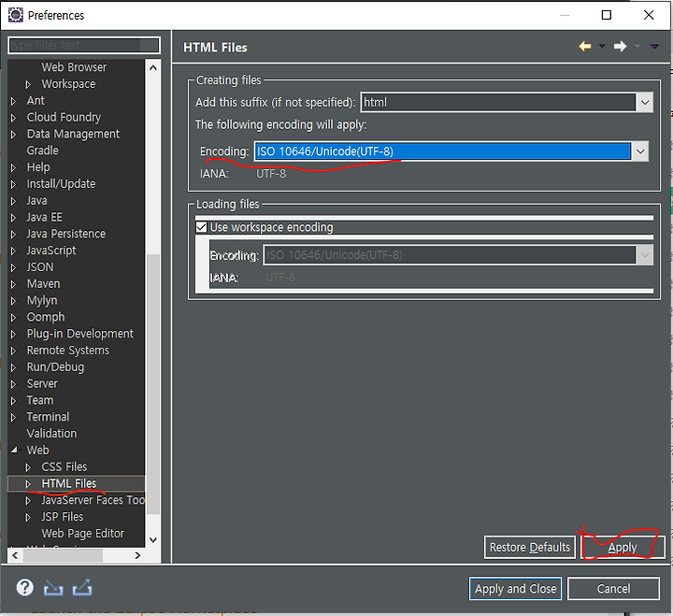Viewport: 673px width, 616px height.
Task: Select Web Browser in the tree
Action: (x=74, y=67)
